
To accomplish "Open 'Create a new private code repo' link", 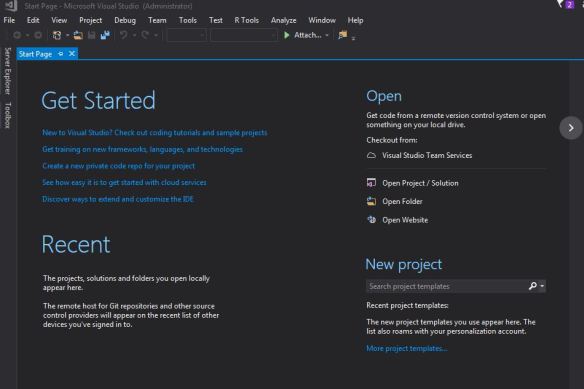I will point(118,166).
